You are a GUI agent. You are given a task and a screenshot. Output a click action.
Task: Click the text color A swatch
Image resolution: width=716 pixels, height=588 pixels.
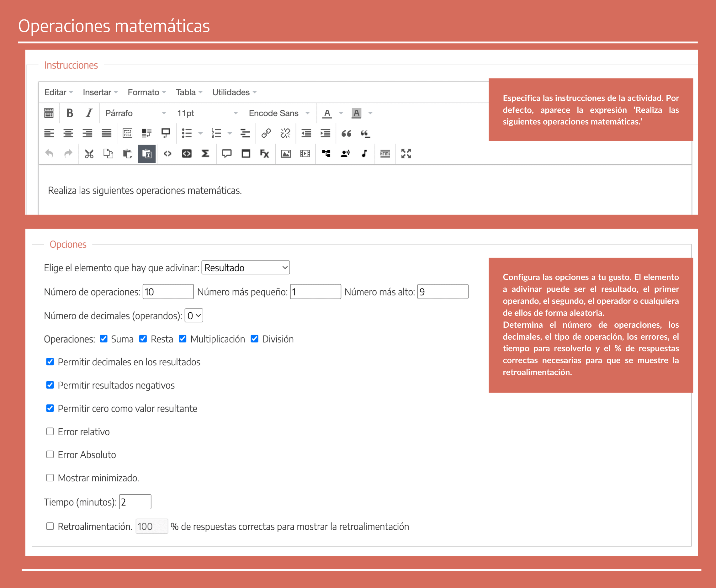[327, 113]
